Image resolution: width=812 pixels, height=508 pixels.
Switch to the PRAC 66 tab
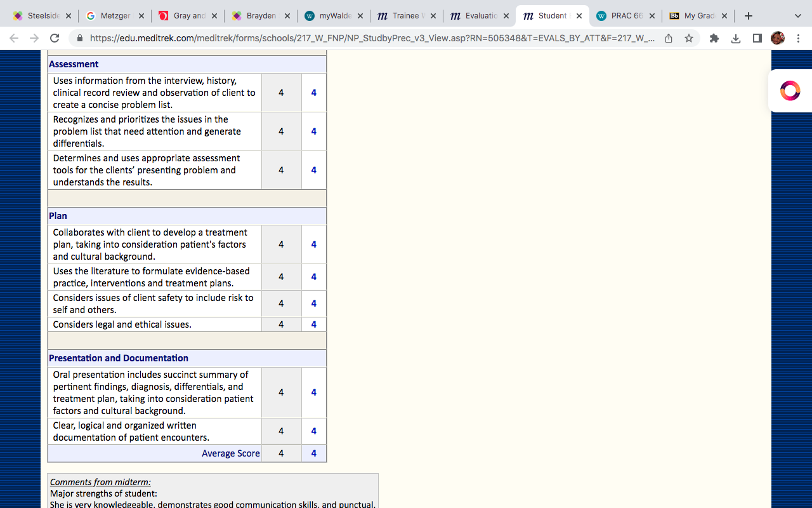[x=622, y=16]
